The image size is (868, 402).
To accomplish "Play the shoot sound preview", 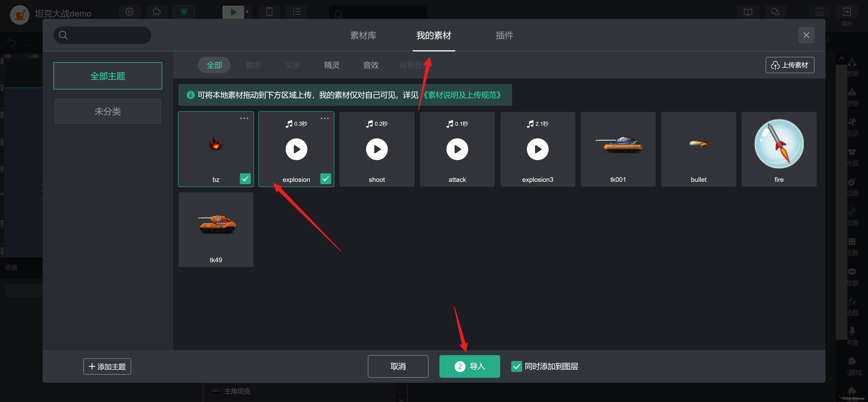I will (377, 149).
